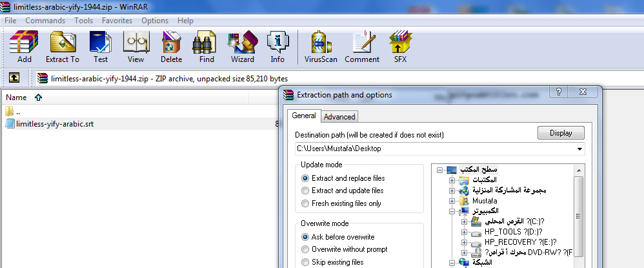Screen dimensions: 644x268
Task: Sort file list by Name column header
Action: point(125,98)
